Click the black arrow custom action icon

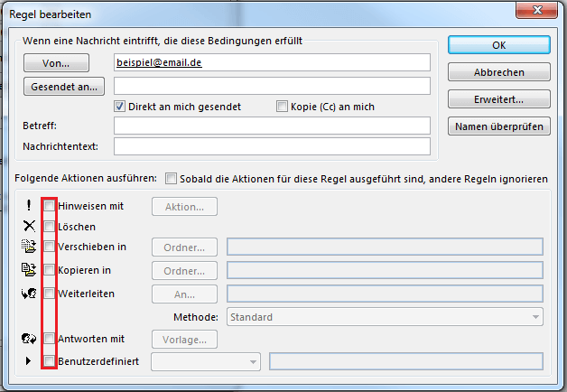click(28, 360)
